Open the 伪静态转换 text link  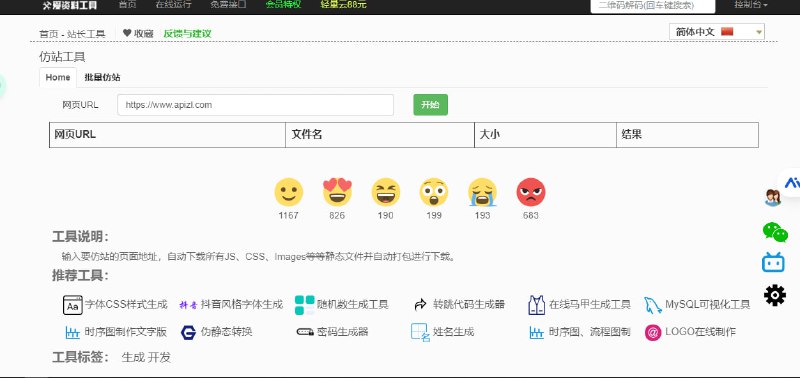227,332
